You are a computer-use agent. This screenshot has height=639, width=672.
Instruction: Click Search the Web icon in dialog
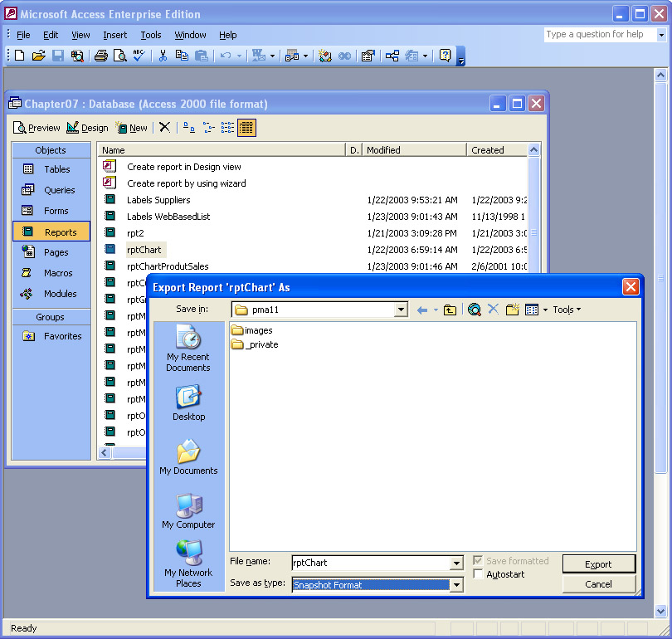point(475,310)
